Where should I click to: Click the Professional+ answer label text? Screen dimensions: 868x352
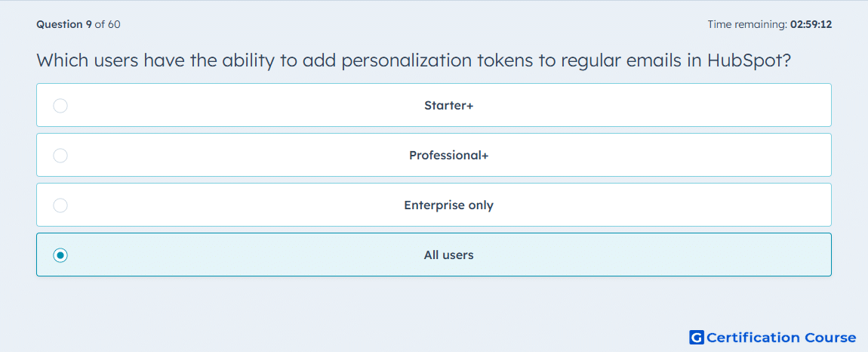pos(449,155)
